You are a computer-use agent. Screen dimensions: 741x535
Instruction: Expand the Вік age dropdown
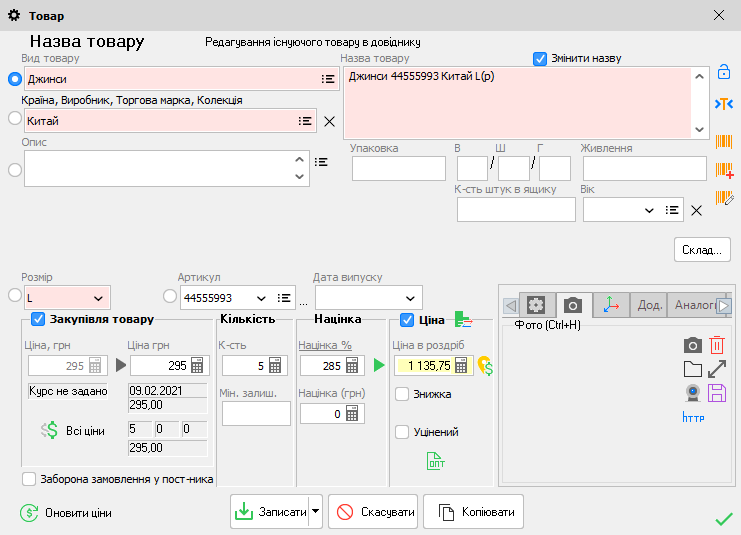[x=649, y=210]
